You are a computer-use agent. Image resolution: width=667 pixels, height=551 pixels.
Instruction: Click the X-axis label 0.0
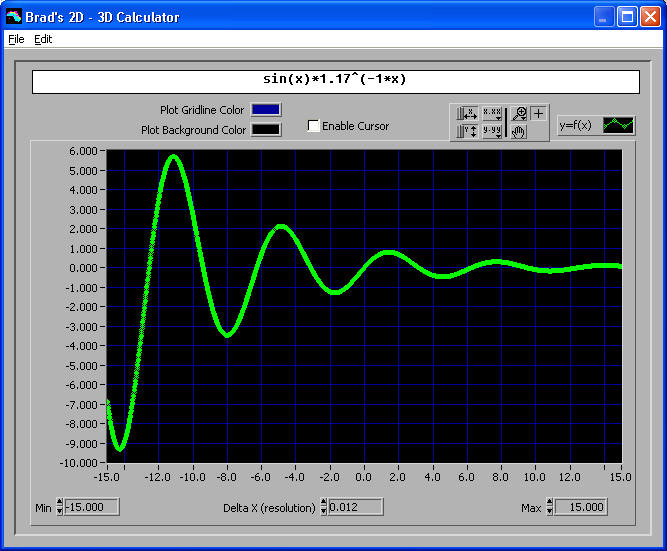363,477
